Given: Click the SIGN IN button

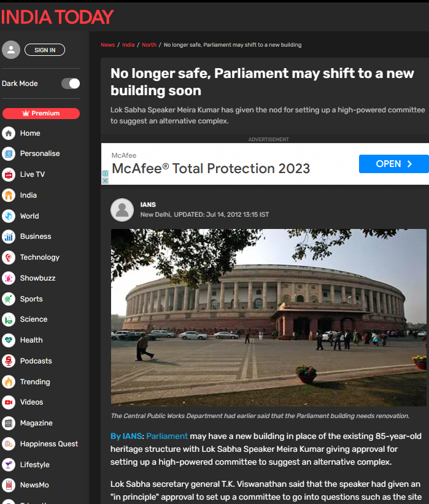Looking at the screenshot, I should [x=45, y=50].
